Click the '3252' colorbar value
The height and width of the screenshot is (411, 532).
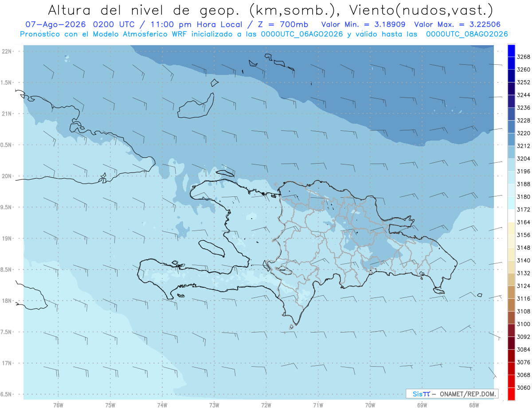click(523, 82)
